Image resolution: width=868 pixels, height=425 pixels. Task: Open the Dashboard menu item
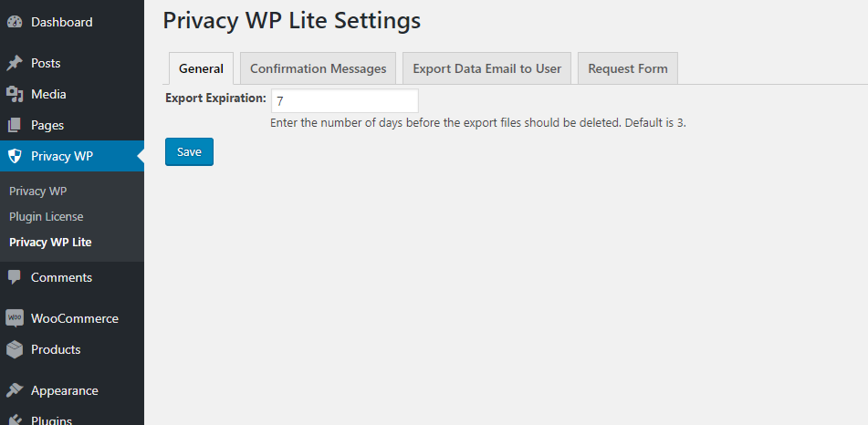click(61, 22)
